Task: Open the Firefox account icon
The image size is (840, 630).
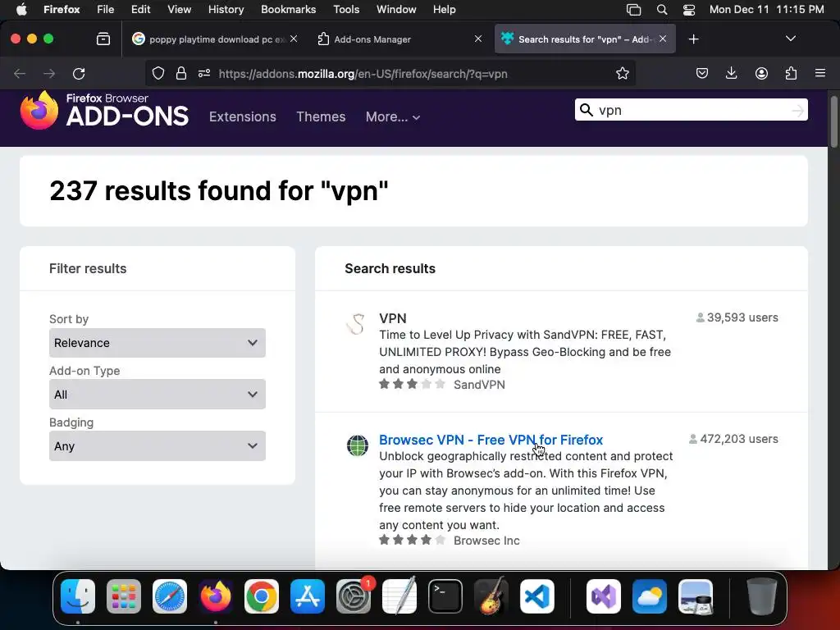Action: (x=761, y=73)
